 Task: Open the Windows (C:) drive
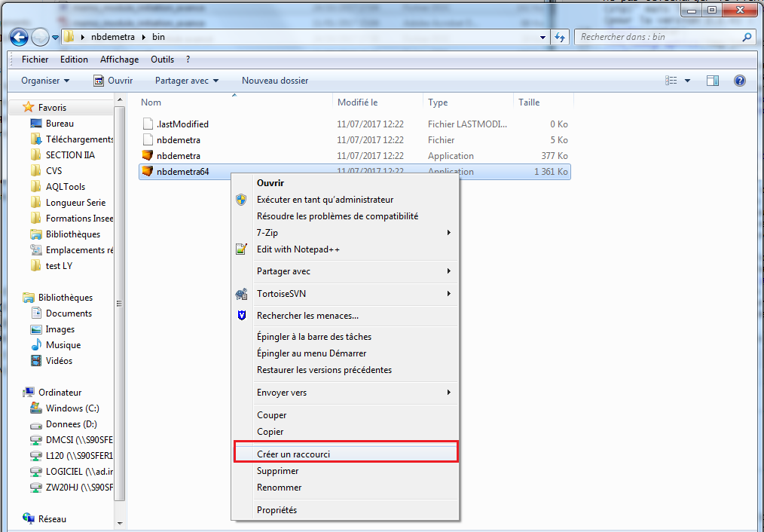tap(73, 408)
